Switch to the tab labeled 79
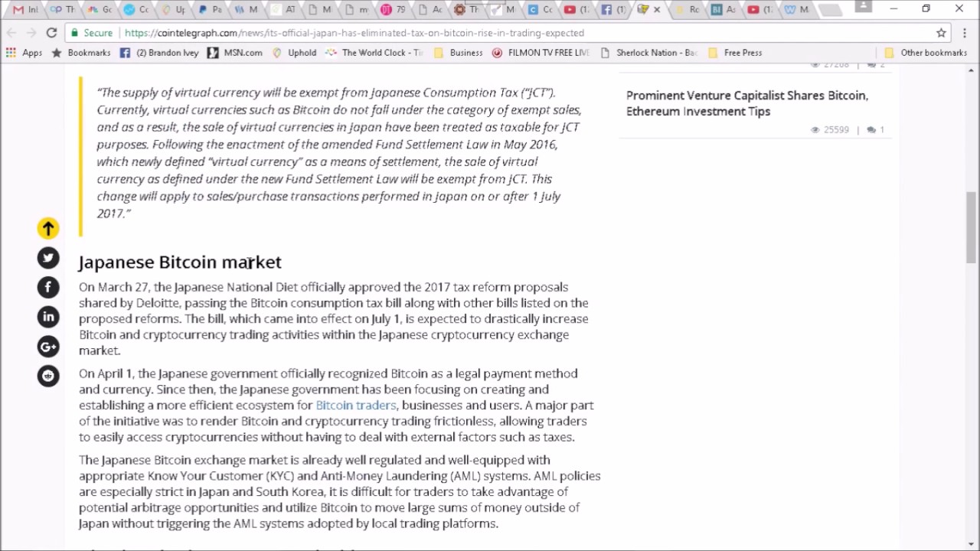The width and height of the screenshot is (980, 551). pyautogui.click(x=393, y=10)
